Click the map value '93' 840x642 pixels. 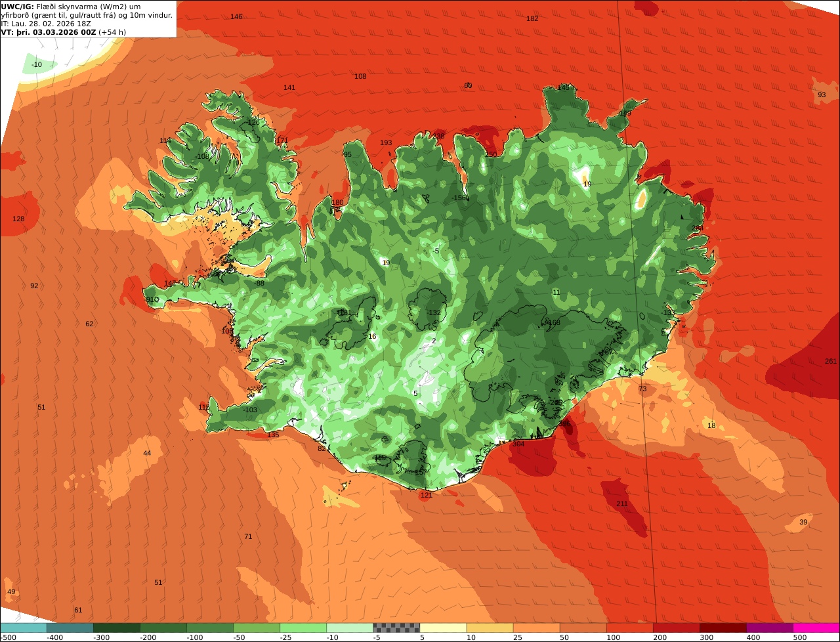(x=822, y=95)
